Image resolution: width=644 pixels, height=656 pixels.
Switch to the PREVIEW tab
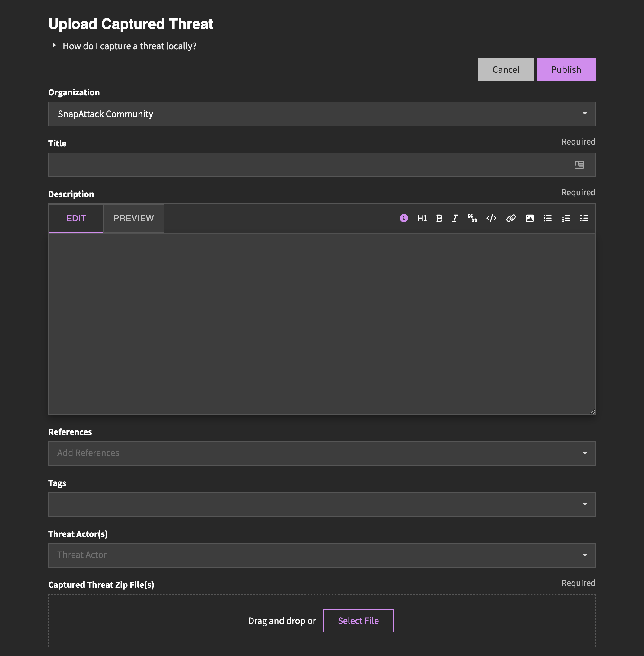(x=134, y=218)
